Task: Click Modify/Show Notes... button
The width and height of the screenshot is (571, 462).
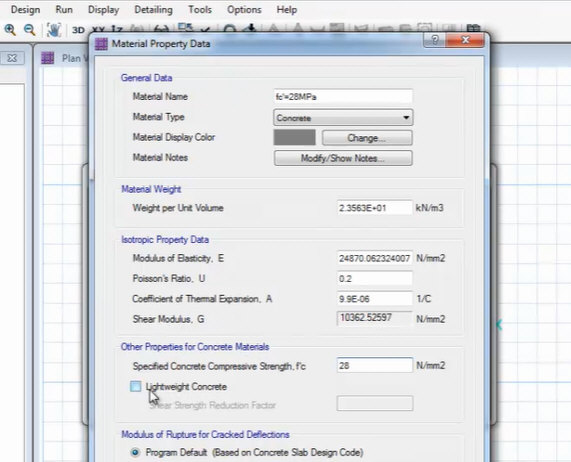Action: click(x=343, y=158)
